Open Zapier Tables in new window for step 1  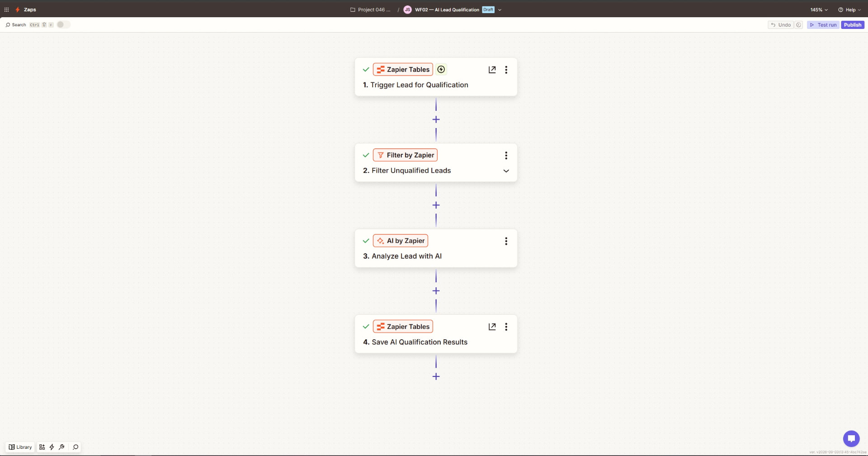tap(492, 70)
